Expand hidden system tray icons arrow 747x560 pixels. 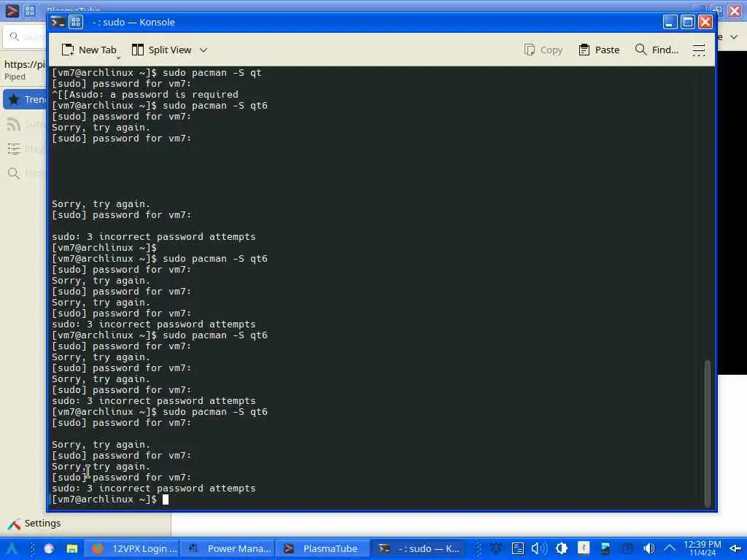coord(670,548)
